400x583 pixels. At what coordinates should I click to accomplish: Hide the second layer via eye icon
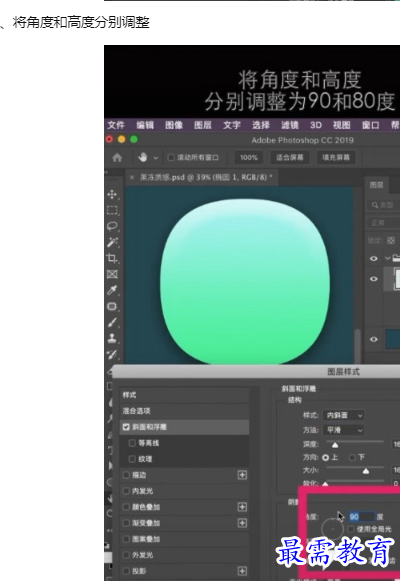(x=374, y=278)
